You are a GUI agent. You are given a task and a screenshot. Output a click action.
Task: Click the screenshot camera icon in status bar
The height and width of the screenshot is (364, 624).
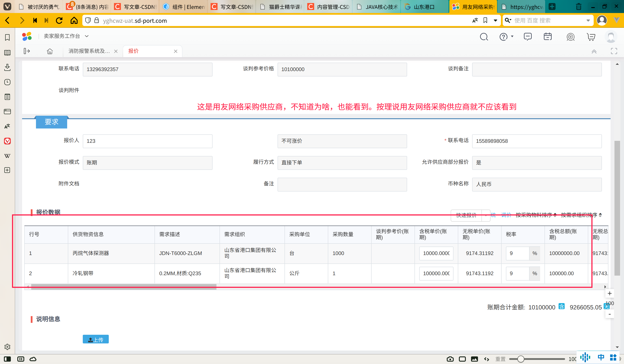pyautogui.click(x=450, y=359)
